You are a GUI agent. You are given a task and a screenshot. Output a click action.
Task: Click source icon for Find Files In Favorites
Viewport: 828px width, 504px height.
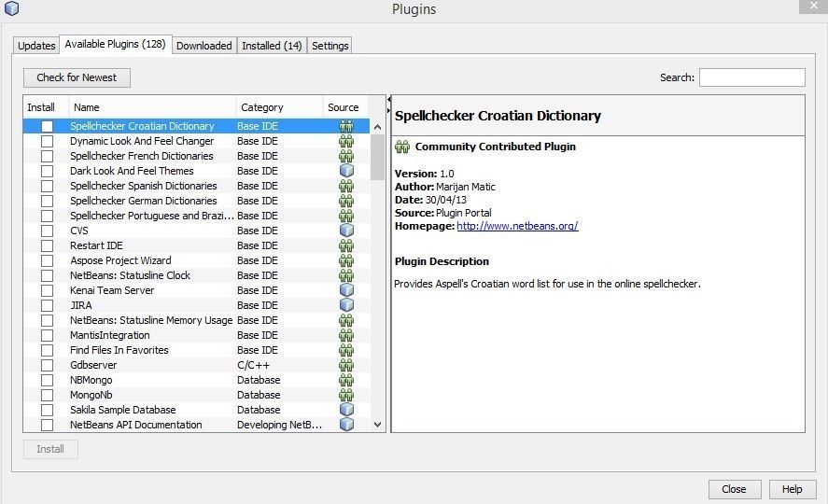(x=346, y=349)
